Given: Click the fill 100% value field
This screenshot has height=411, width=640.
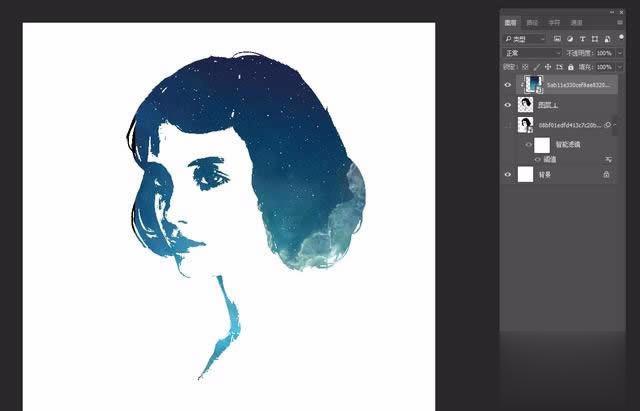Looking at the screenshot, I should (x=604, y=67).
